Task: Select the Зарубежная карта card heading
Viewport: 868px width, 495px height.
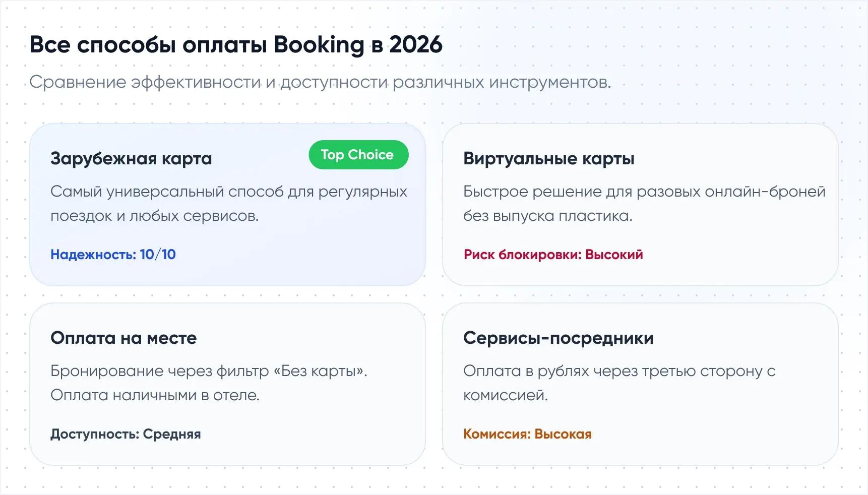Action: pyautogui.click(x=131, y=159)
